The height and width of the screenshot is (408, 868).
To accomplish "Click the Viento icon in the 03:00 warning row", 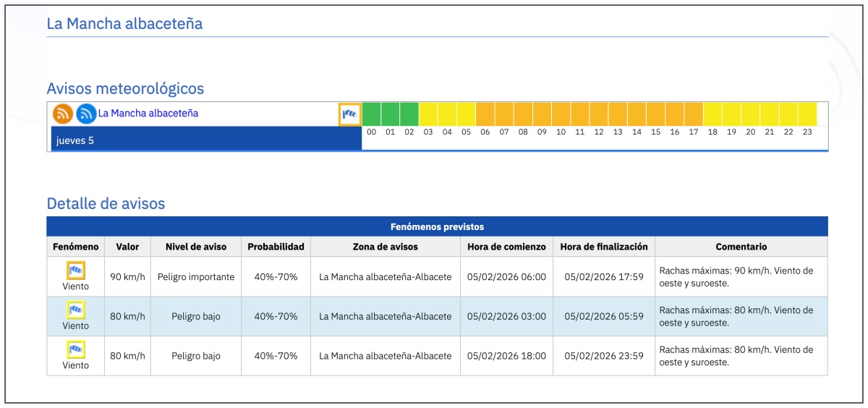I will coord(76,311).
